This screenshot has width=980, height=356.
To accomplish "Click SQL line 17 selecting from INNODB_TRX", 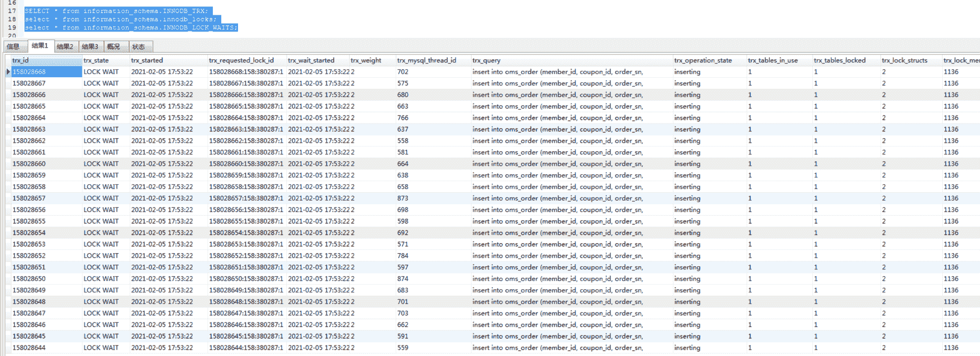I will (x=116, y=11).
